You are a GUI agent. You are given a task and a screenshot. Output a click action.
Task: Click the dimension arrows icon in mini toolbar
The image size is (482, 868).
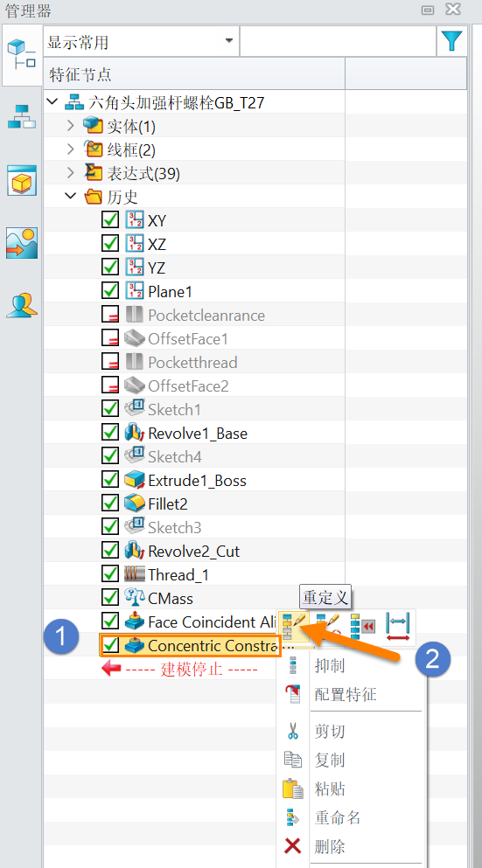click(397, 626)
